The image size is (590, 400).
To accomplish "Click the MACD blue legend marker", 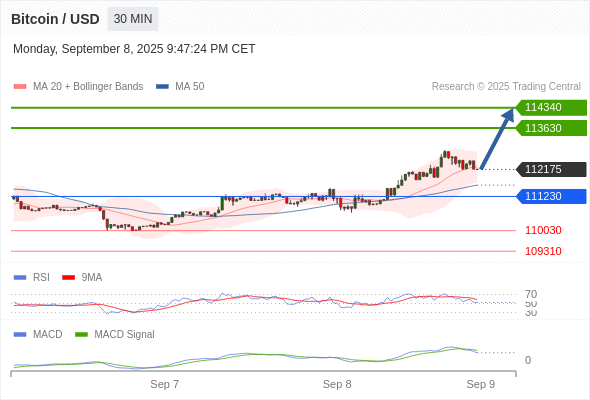I will [20, 335].
